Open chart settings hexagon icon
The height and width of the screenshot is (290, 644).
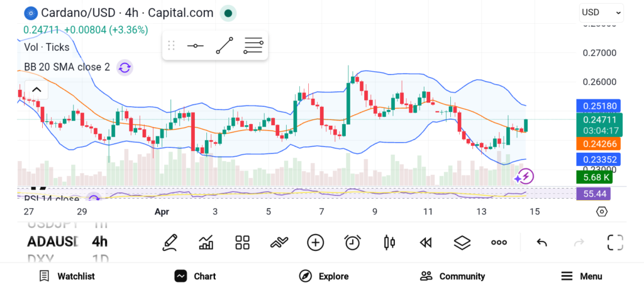click(x=601, y=211)
